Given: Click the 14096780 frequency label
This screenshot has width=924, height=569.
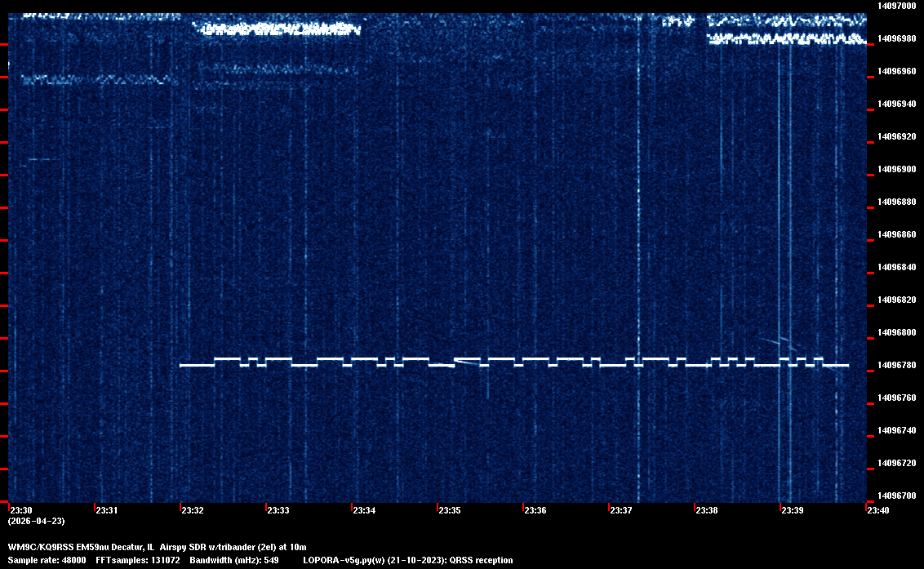Looking at the screenshot, I should (896, 365).
